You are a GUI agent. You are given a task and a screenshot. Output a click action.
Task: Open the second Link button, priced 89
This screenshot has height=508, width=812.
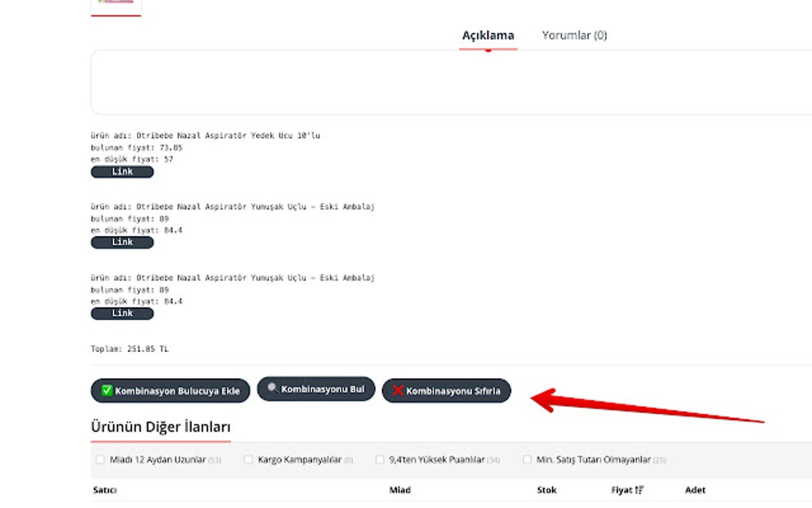click(123, 242)
